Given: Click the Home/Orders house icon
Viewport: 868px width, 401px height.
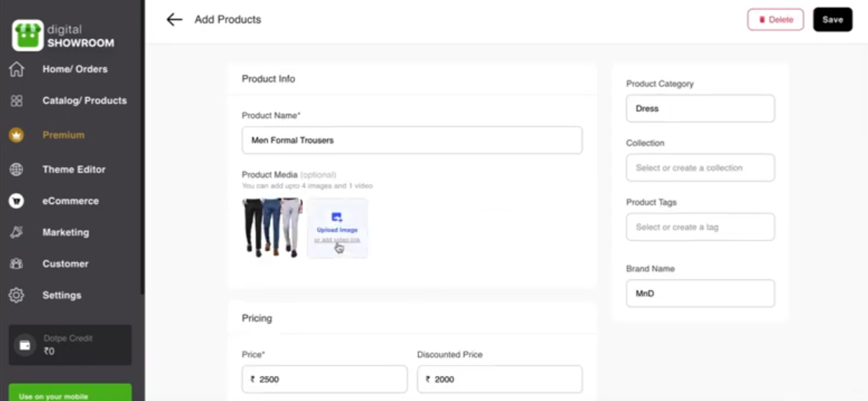Looking at the screenshot, I should coord(16,69).
